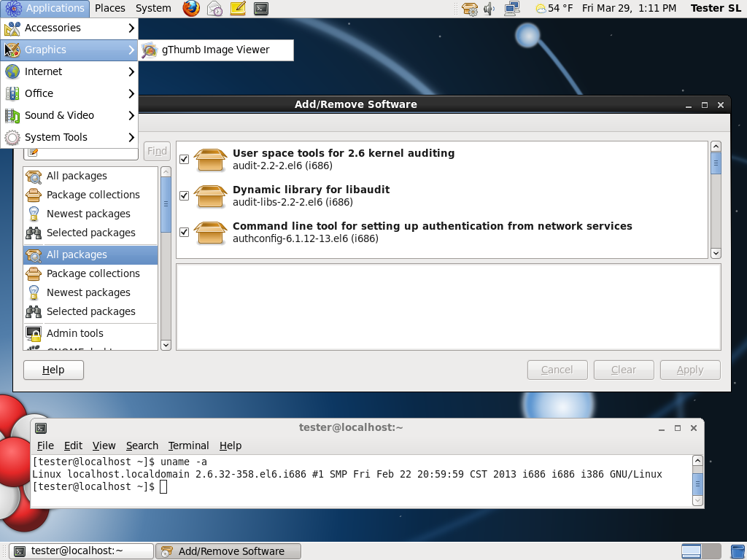Click the category list scrollbar down arrow
747x560 pixels.
166,345
